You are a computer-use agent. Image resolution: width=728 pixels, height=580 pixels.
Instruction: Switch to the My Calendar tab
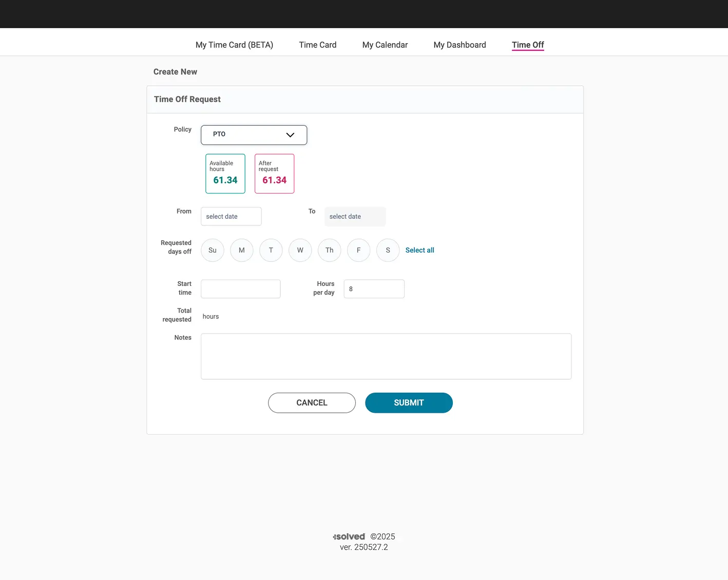click(x=385, y=45)
